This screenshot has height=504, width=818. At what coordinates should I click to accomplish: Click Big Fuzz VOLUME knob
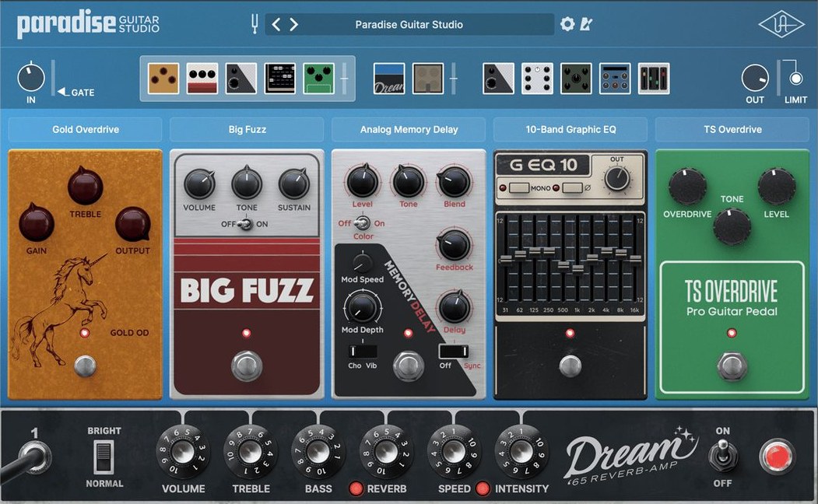coord(199,184)
